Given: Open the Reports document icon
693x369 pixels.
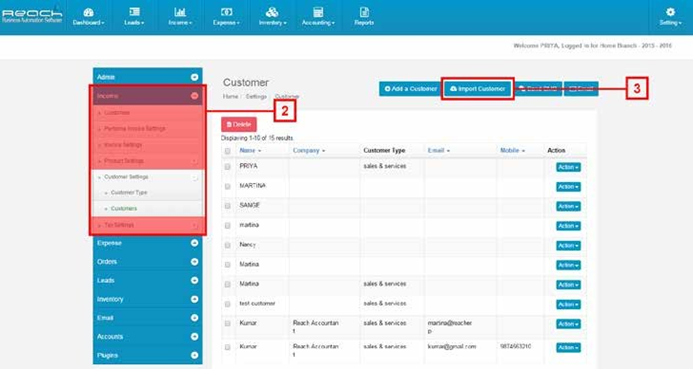Looking at the screenshot, I should (364, 12).
